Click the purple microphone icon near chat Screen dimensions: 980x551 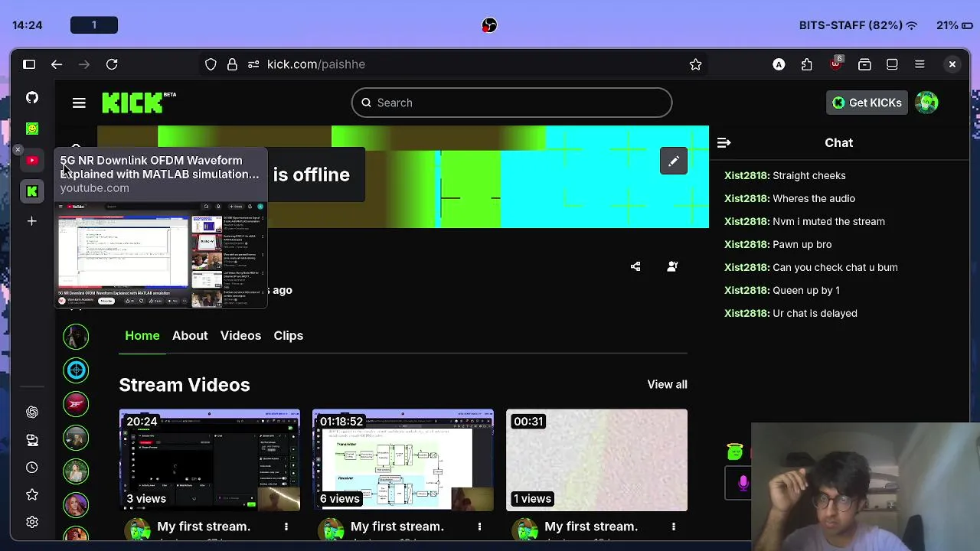(743, 483)
